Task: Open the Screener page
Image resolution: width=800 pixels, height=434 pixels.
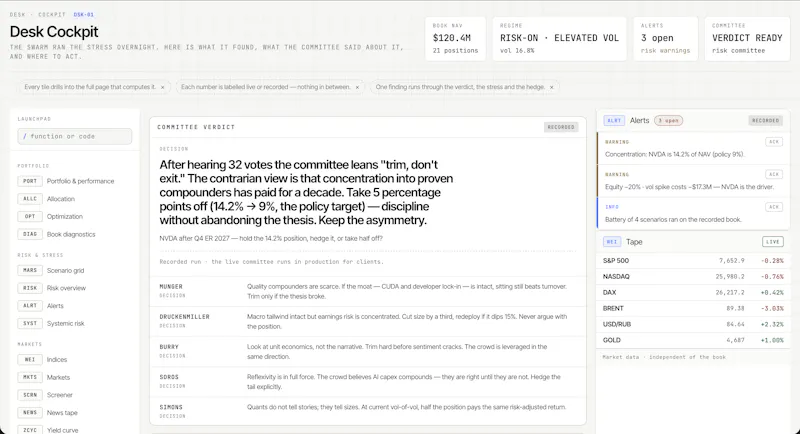Action: [x=60, y=395]
